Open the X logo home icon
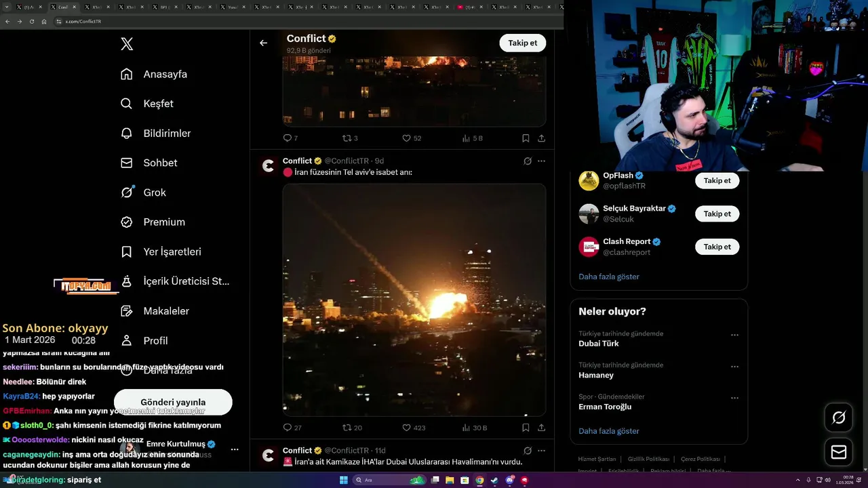Image resolution: width=868 pixels, height=488 pixels. tap(127, 44)
